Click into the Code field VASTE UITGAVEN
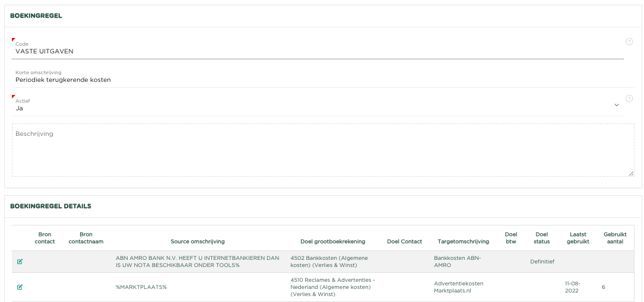The width and height of the screenshot is (644, 302). [318, 49]
